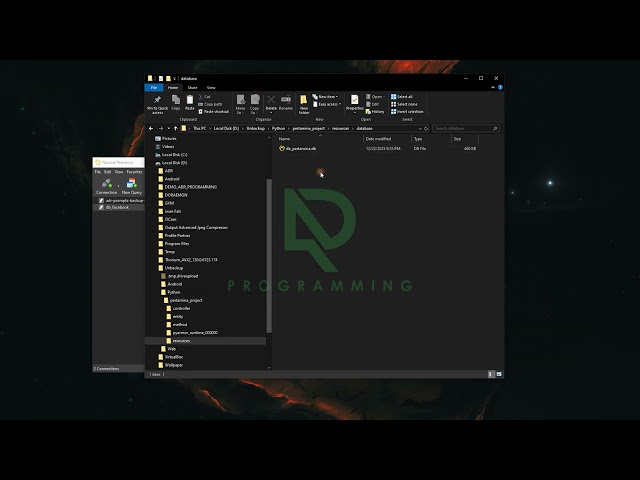Click Open in the Open group

tap(375, 97)
